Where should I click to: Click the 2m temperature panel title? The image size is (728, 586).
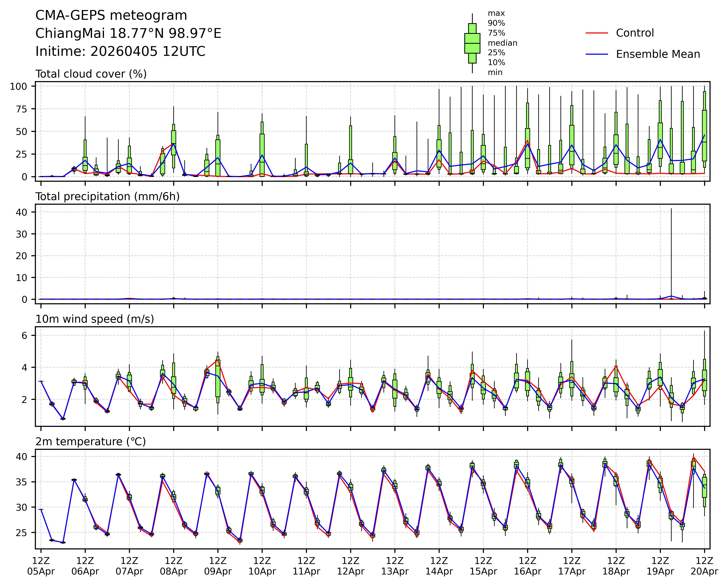coord(91,442)
